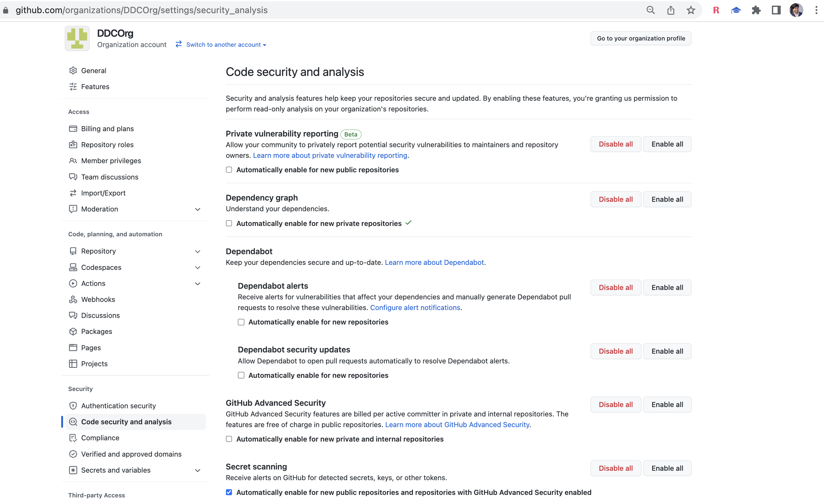The height and width of the screenshot is (504, 824).
Task: Expand the Secrets and variables chevron
Action: pos(198,470)
